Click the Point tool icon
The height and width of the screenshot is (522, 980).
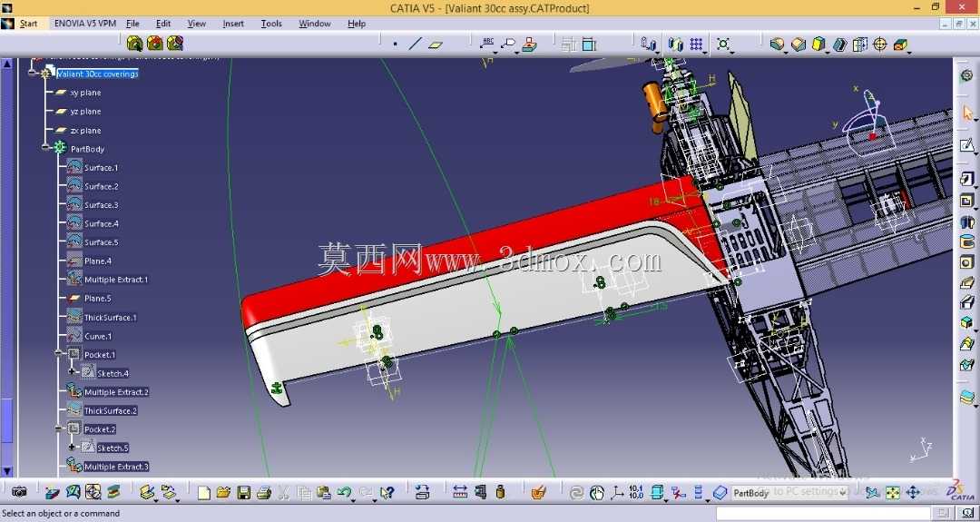(395, 44)
